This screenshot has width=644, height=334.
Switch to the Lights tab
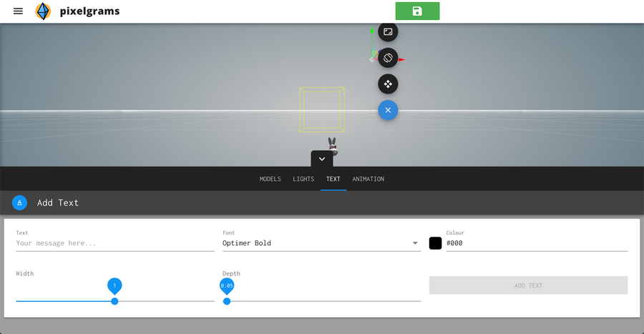[x=303, y=179]
